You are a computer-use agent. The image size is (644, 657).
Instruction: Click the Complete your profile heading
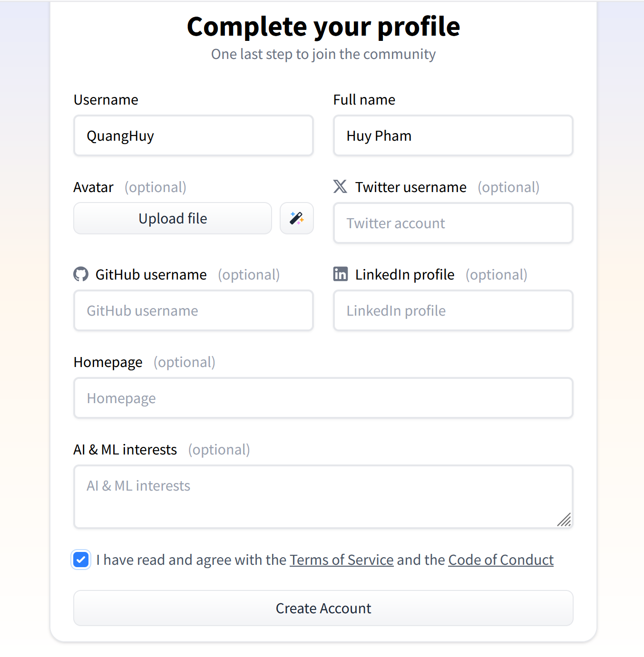coord(323,27)
